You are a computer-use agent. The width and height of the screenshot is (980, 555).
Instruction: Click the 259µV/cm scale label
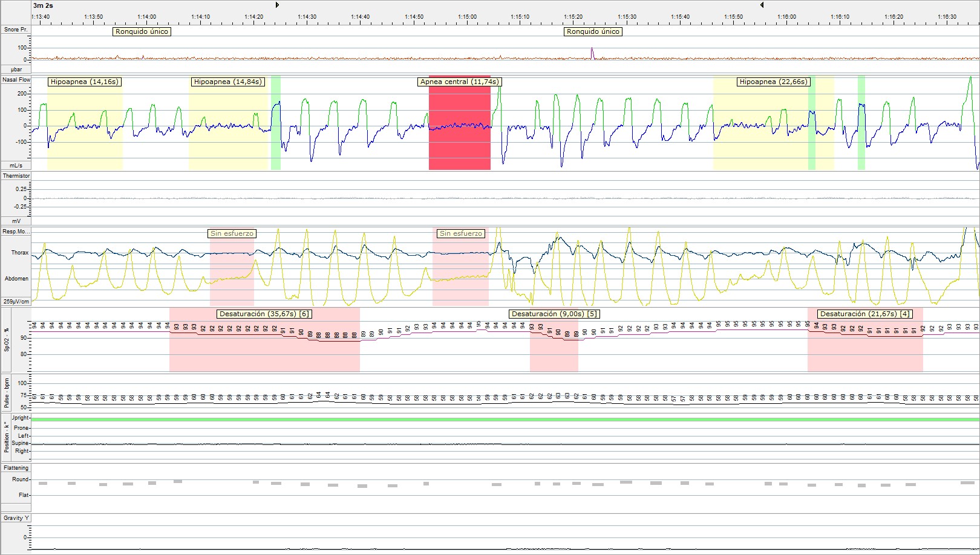[16, 302]
